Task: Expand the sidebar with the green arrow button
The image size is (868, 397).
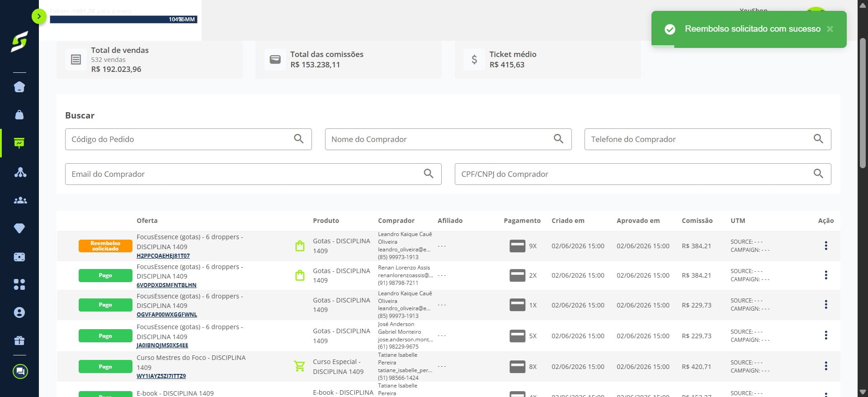Action: tap(39, 17)
